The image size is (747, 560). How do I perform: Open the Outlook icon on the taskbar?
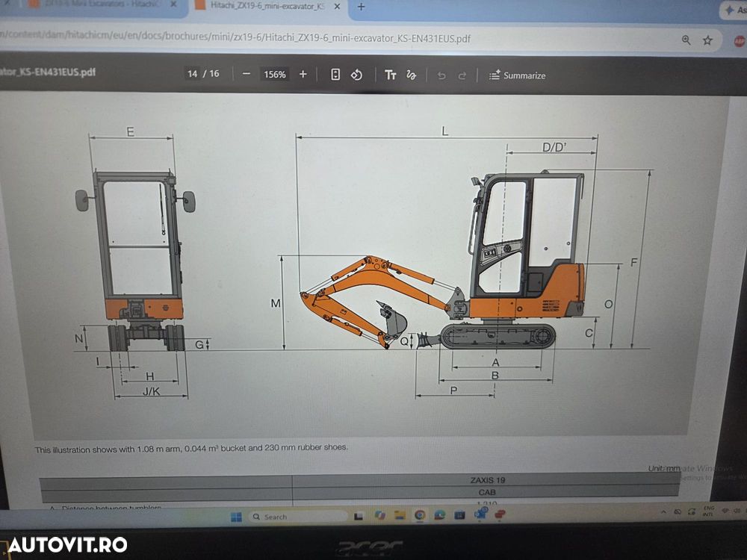[480, 514]
